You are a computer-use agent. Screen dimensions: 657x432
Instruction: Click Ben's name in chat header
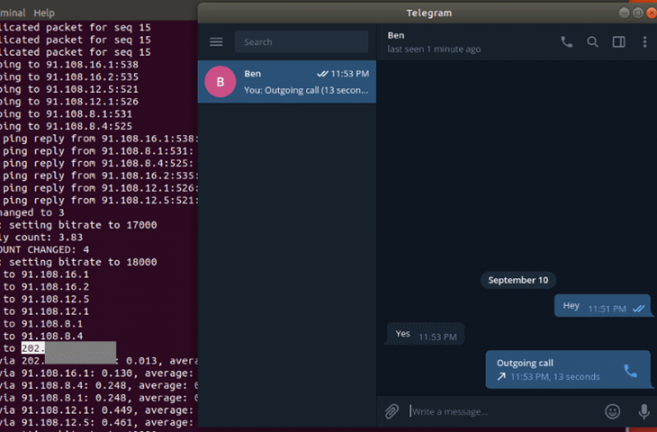396,36
